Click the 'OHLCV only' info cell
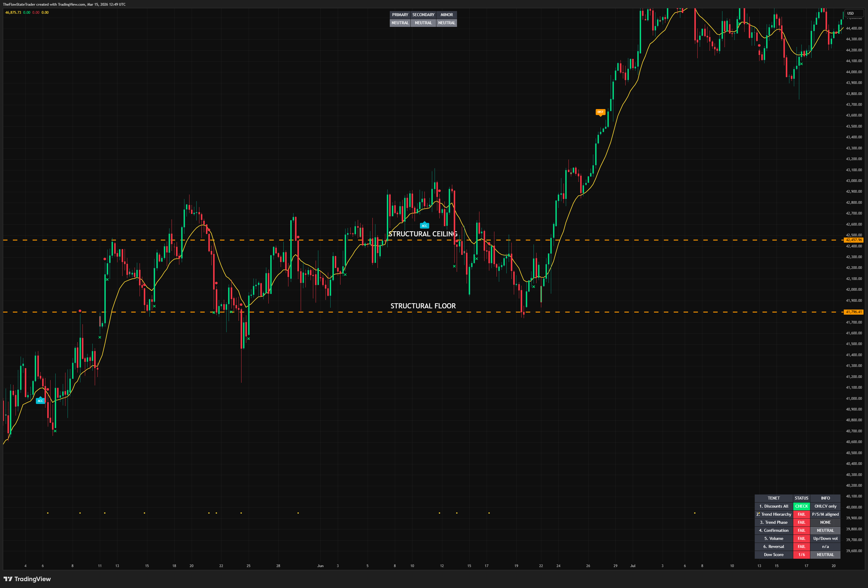The image size is (868, 588). click(x=826, y=507)
